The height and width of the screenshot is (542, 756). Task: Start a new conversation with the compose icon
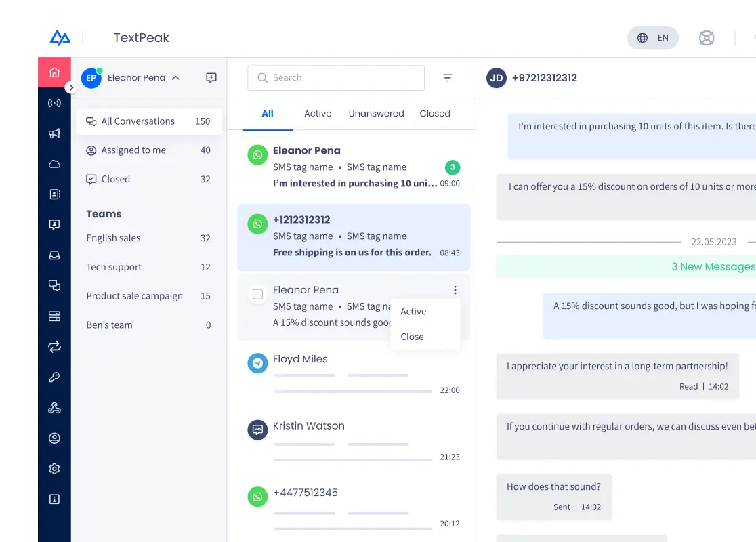(211, 77)
